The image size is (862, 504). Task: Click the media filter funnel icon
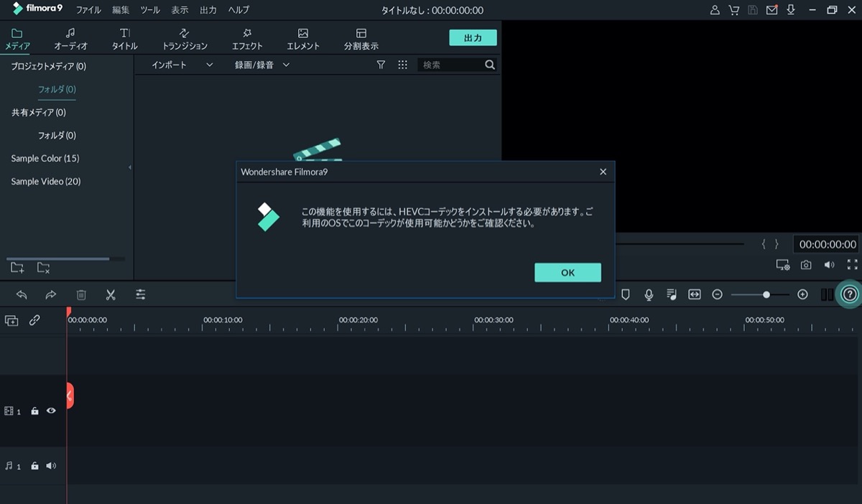381,65
